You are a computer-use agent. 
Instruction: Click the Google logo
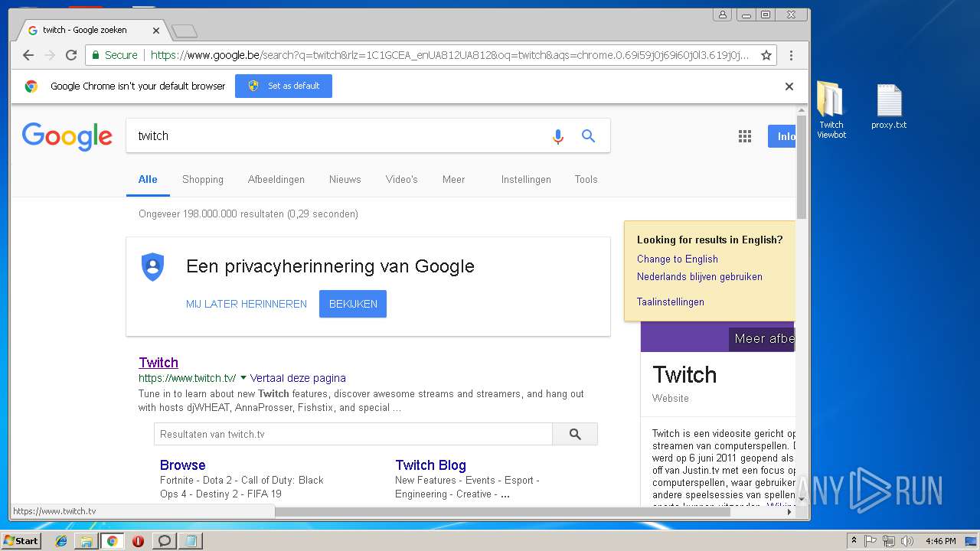point(67,137)
